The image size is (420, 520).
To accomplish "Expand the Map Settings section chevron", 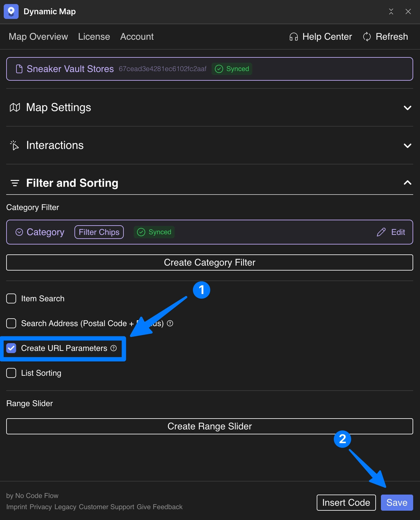I will point(408,108).
